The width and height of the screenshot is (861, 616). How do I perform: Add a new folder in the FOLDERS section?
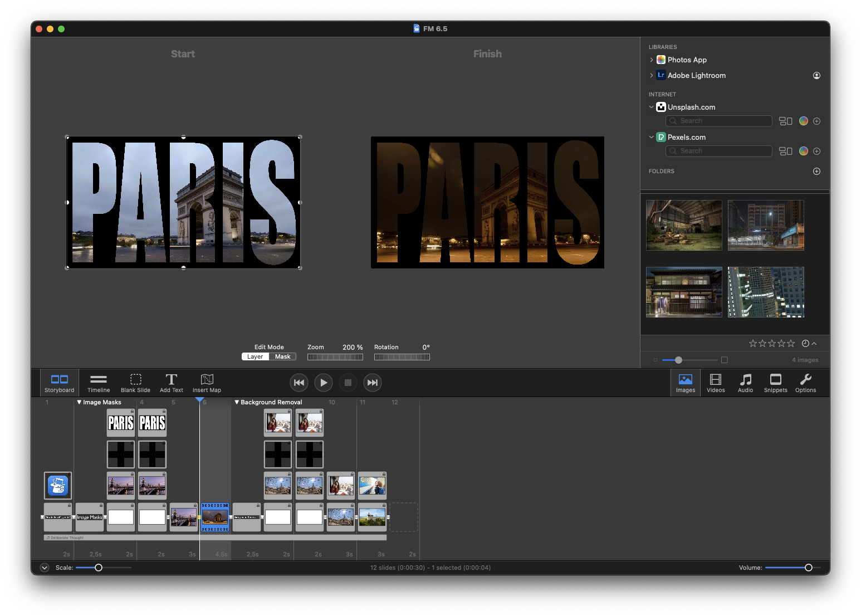tap(816, 172)
